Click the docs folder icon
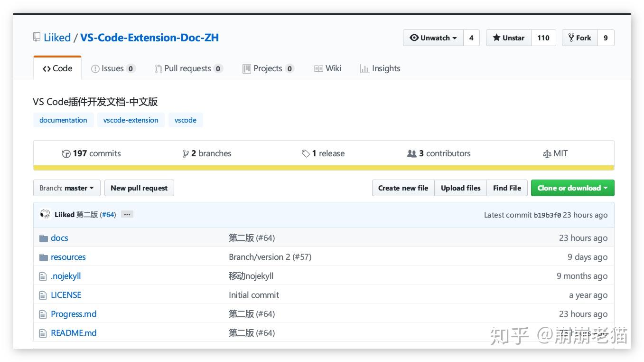 pyautogui.click(x=44, y=238)
